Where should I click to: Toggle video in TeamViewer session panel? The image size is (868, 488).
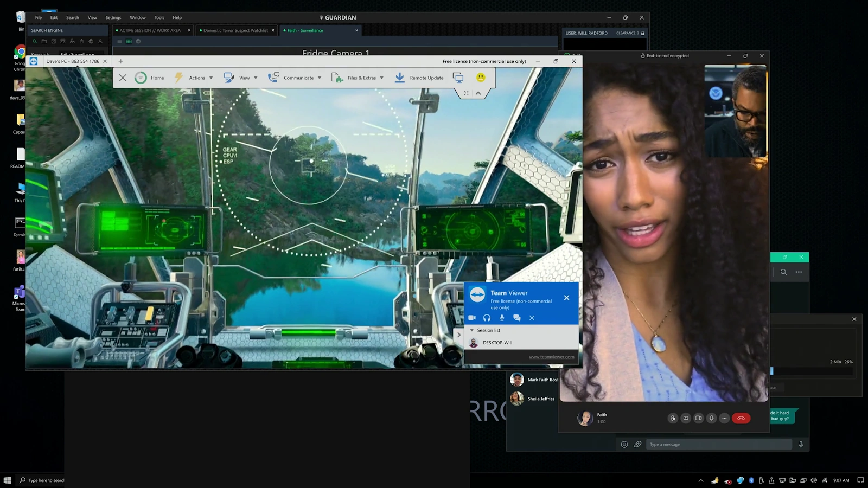pyautogui.click(x=472, y=318)
